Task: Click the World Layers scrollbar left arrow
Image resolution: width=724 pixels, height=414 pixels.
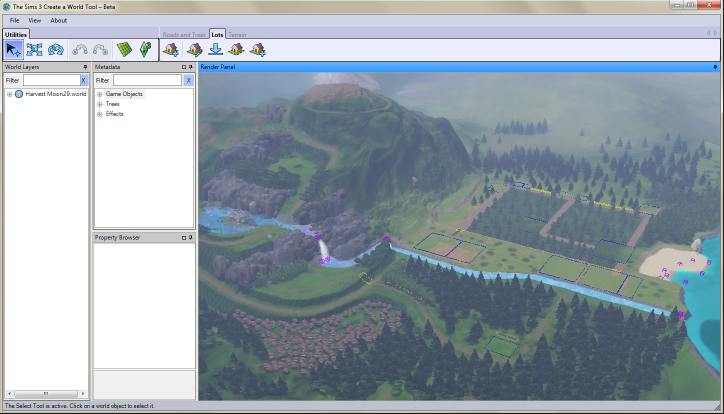Action: click(9, 394)
